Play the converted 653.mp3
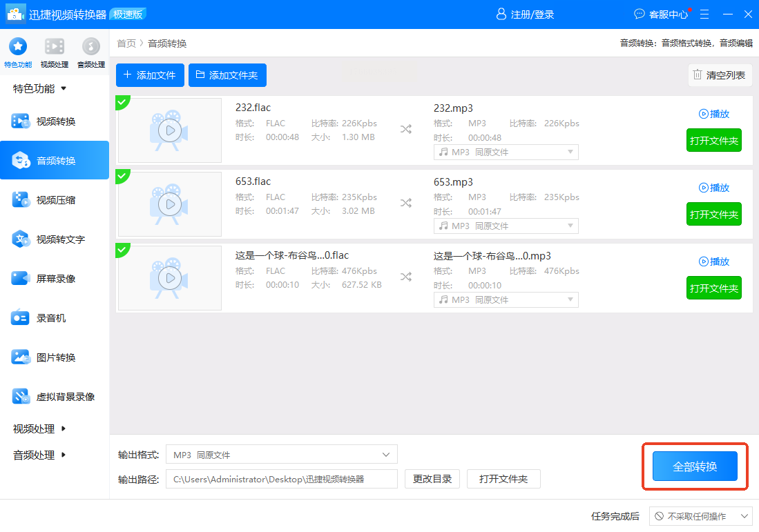The height and width of the screenshot is (532, 759). tap(714, 188)
